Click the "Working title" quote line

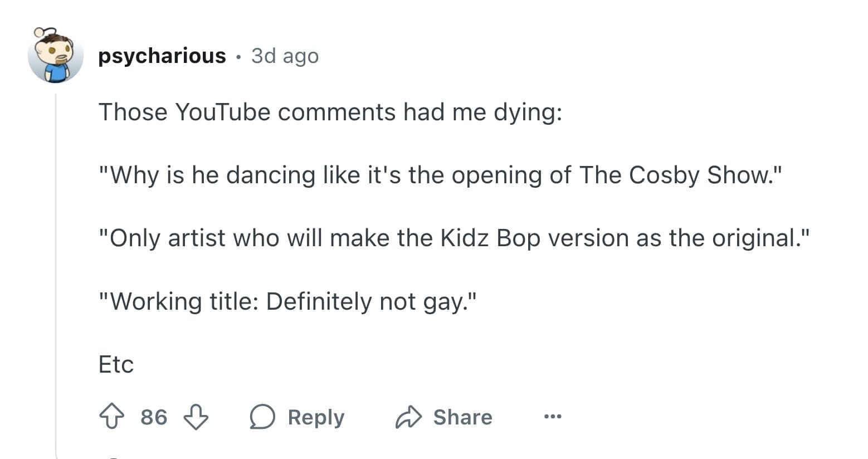click(x=287, y=301)
